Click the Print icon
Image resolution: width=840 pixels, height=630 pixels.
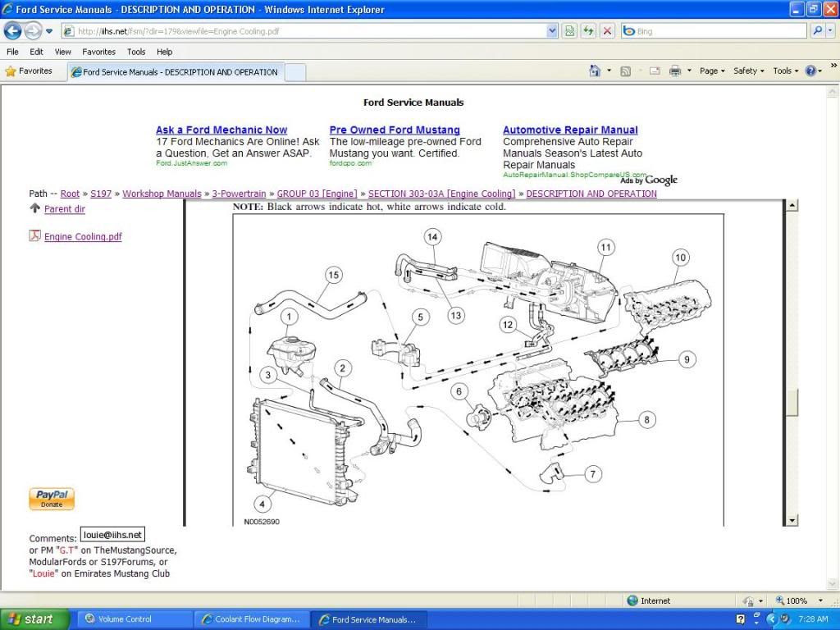[x=675, y=71]
